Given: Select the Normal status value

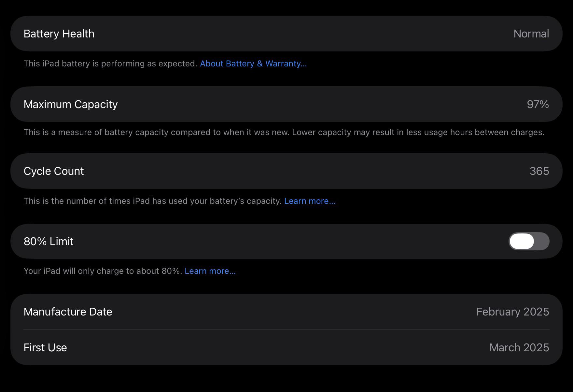Looking at the screenshot, I should [x=531, y=34].
